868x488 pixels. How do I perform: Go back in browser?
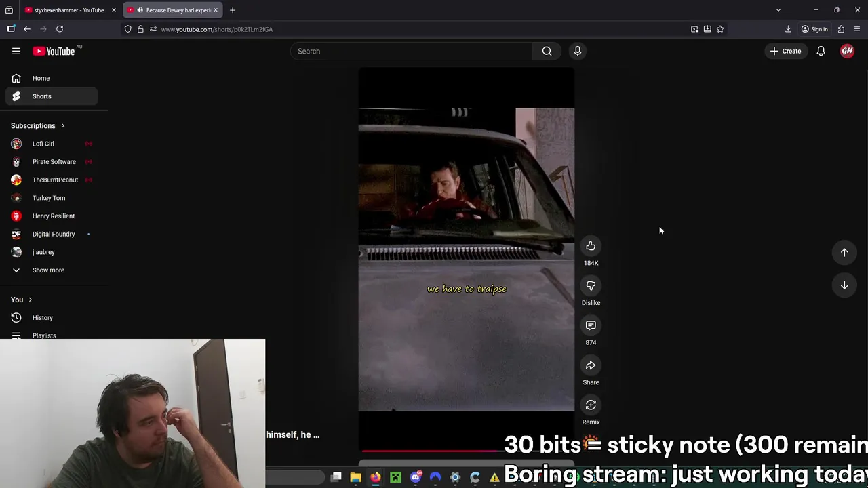click(x=27, y=29)
